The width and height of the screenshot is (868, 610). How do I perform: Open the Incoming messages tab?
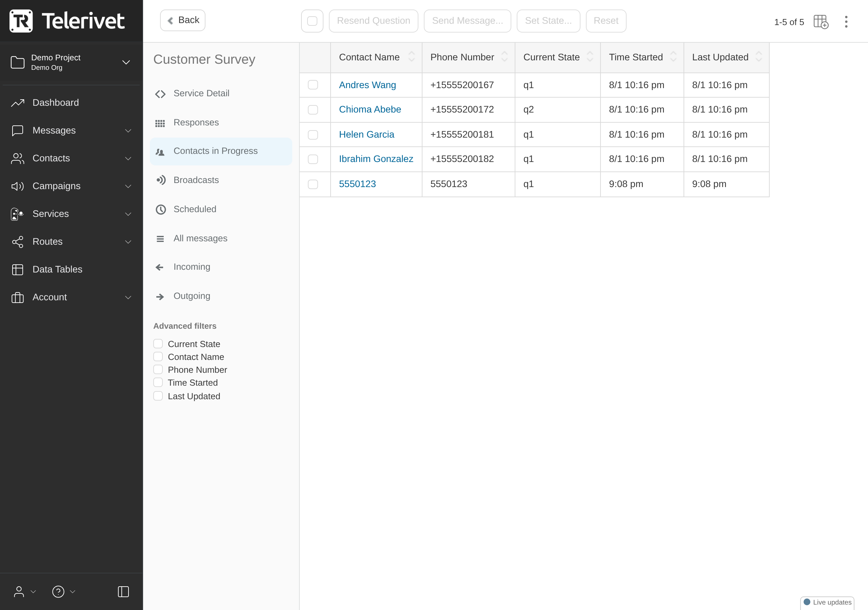(x=221, y=267)
